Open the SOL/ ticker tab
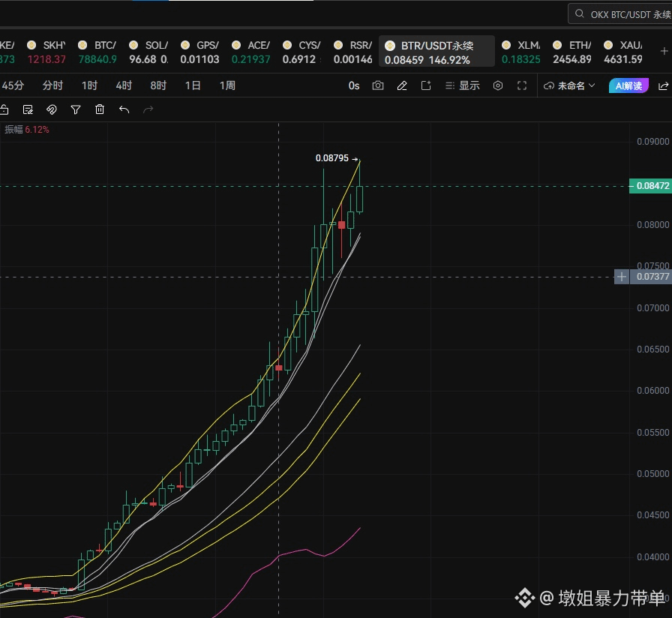Viewport: 672px width, 618px height. point(148,52)
